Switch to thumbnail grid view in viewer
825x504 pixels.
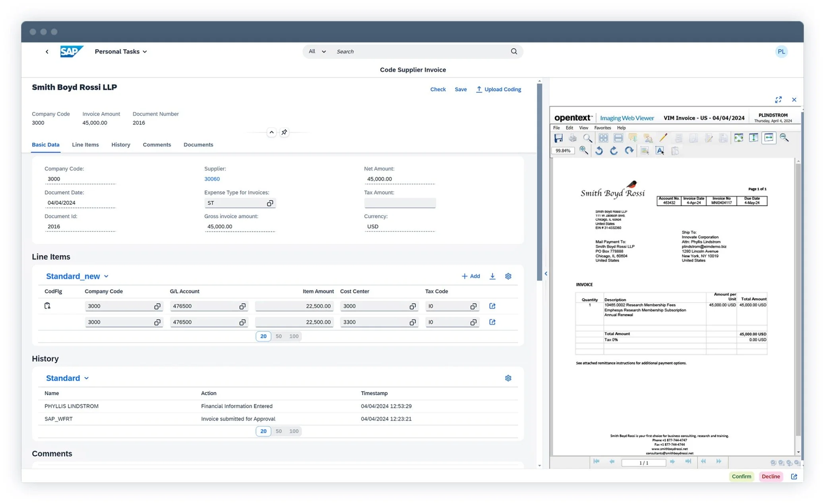[x=603, y=138]
